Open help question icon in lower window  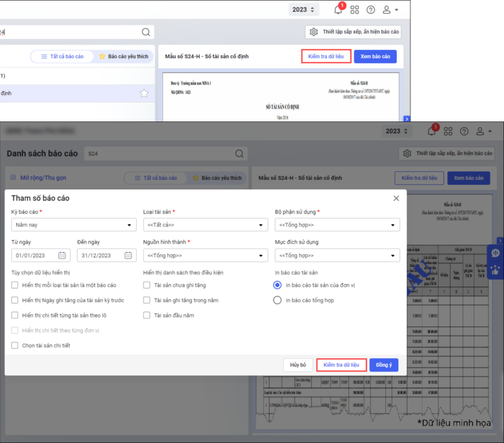(x=464, y=131)
